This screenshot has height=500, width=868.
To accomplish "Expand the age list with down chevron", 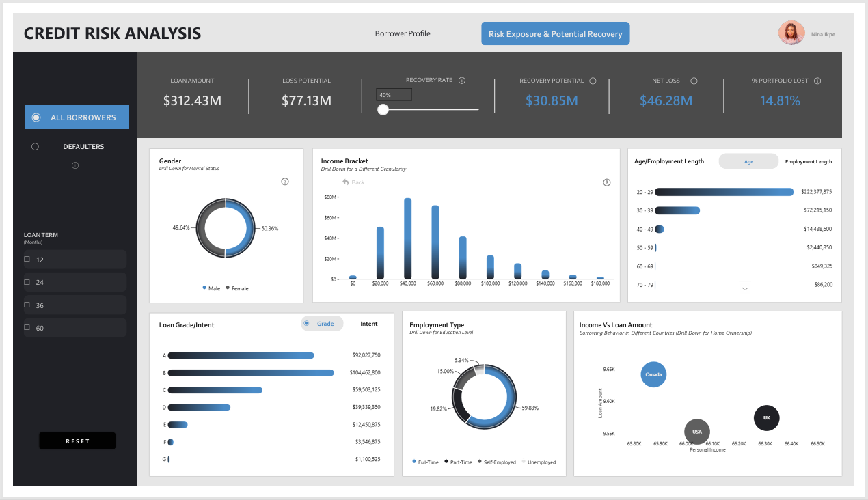I will click(x=745, y=289).
